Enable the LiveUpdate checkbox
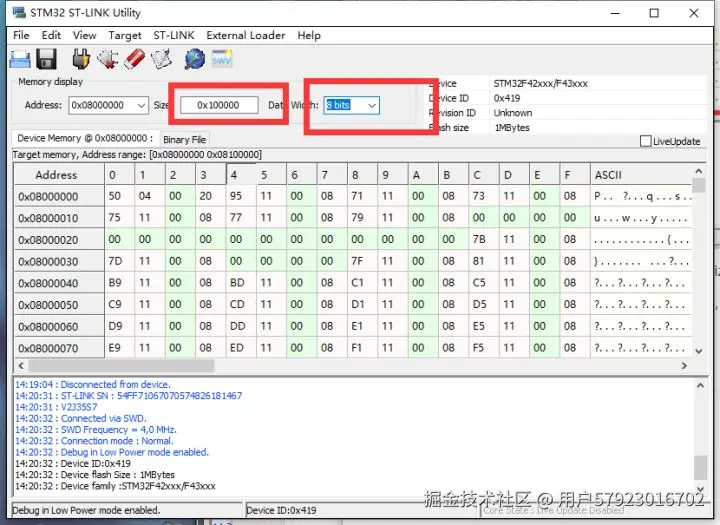 (646, 141)
